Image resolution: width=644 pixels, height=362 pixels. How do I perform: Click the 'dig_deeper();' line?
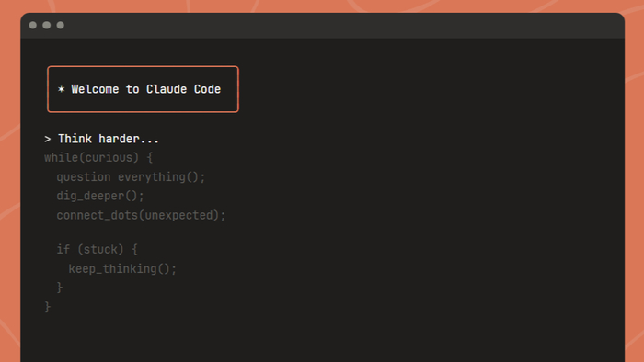point(100,196)
